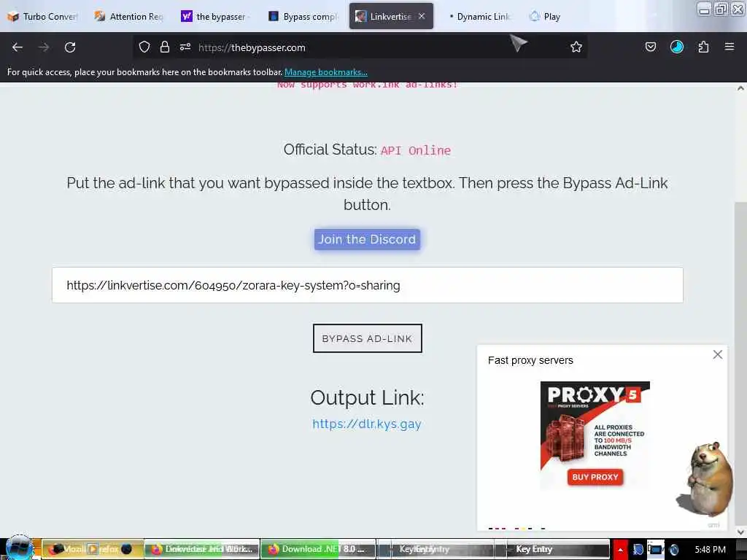Open the Windows Start orb
747x560 pixels.
click(19, 548)
